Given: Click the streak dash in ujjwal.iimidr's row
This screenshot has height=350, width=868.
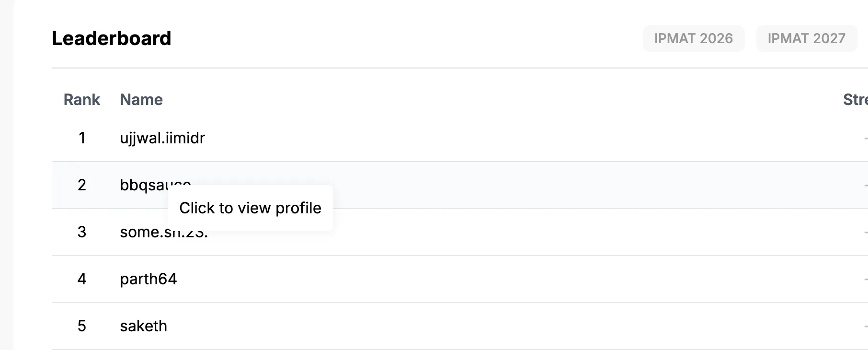Looking at the screenshot, I should (x=866, y=138).
